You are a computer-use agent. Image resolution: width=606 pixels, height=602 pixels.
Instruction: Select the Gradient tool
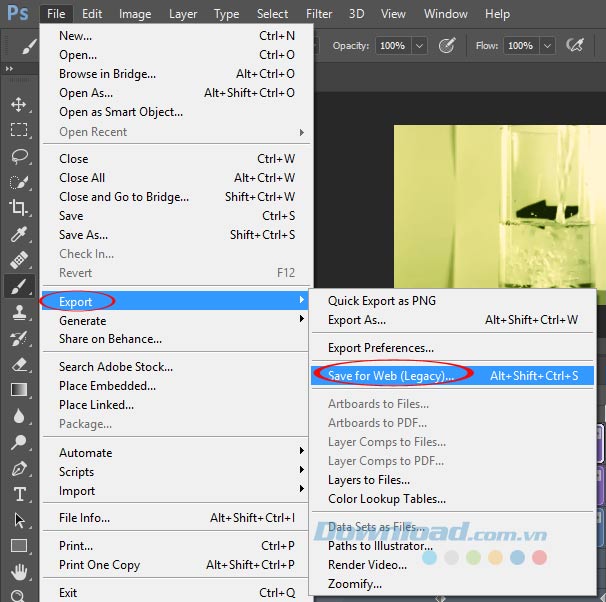click(18, 390)
